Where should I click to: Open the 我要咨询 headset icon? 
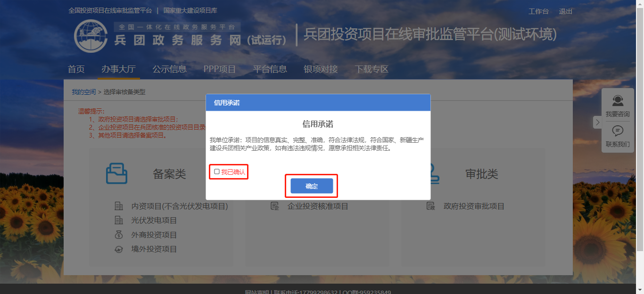point(618,101)
